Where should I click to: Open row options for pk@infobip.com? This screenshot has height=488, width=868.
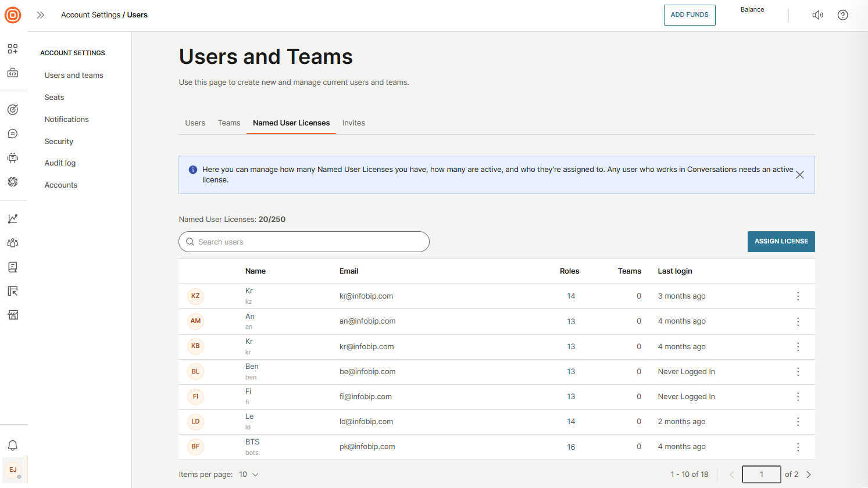pos(798,447)
